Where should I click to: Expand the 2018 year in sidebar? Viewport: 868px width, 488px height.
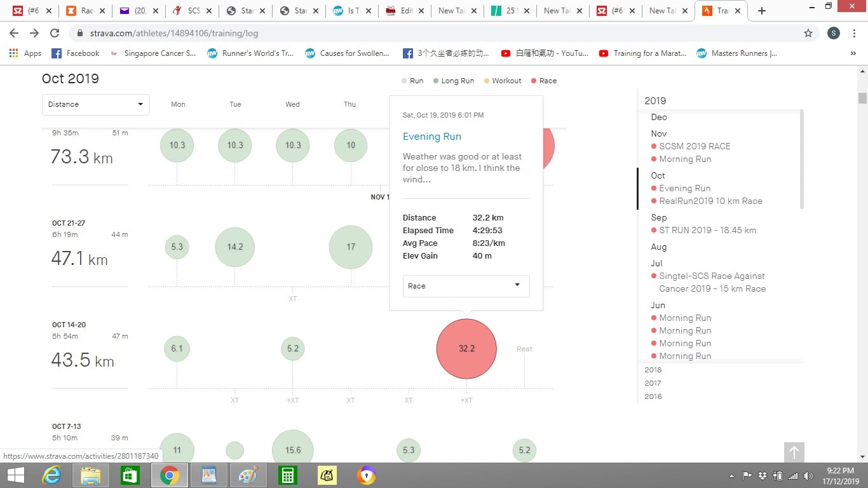[653, 370]
